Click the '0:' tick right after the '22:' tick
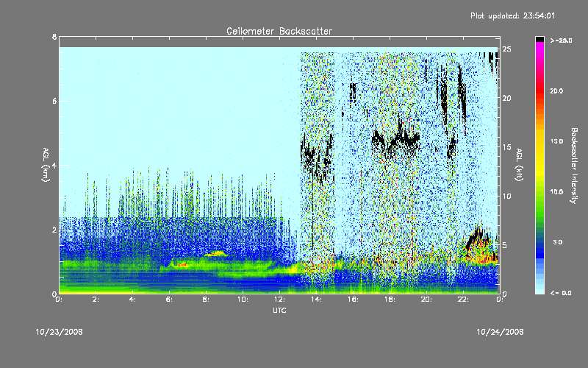The height and width of the screenshot is (368, 588). point(499,300)
